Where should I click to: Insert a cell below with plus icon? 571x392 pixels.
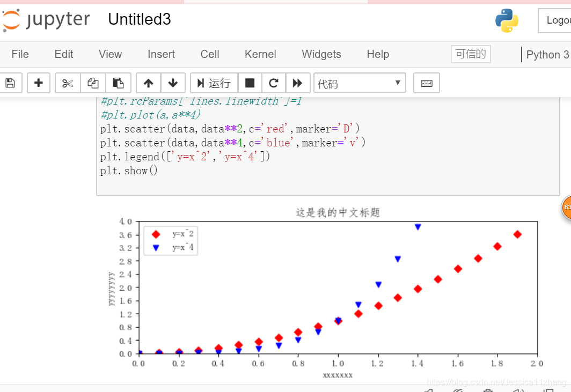[x=38, y=83]
